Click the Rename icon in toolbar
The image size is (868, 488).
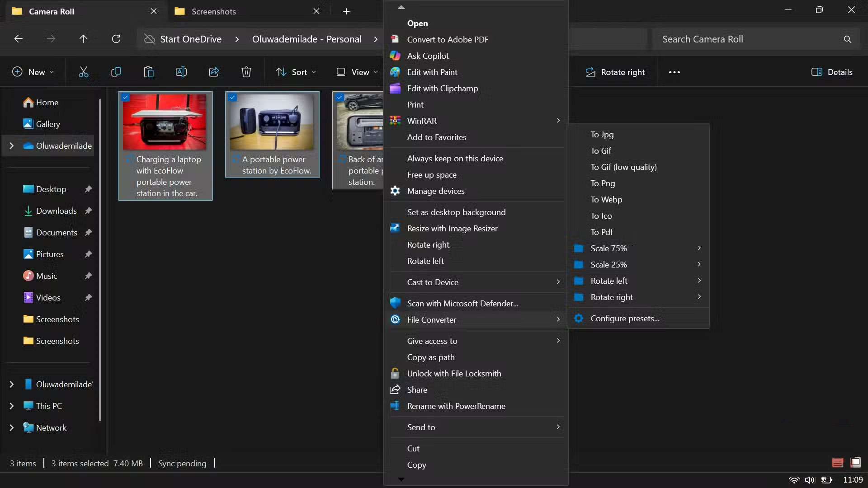181,72
